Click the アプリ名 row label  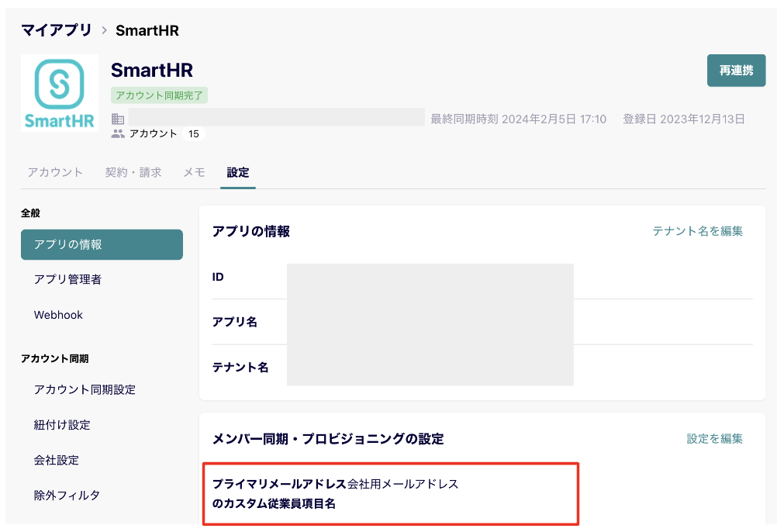tap(235, 322)
